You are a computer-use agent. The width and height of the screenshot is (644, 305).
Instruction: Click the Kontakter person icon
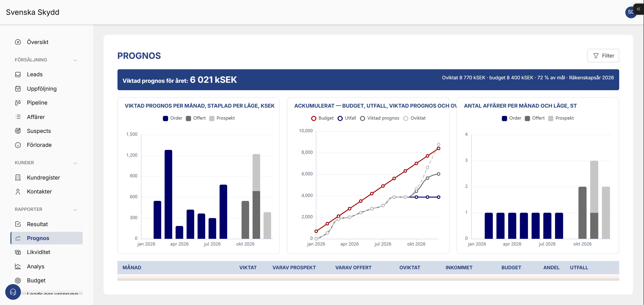tap(18, 191)
